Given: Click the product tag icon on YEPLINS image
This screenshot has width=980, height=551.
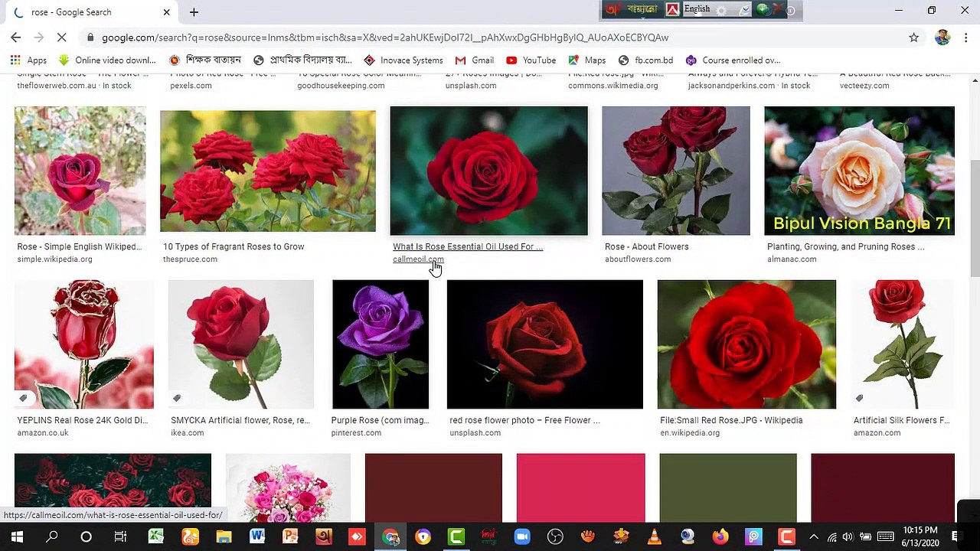Looking at the screenshot, I should tap(24, 398).
